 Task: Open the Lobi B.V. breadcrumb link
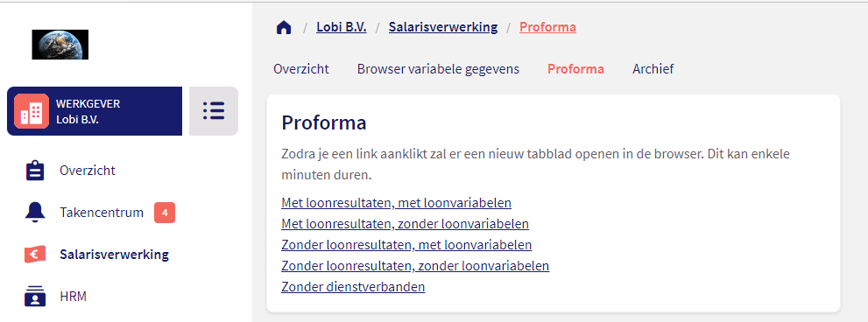[x=342, y=27]
